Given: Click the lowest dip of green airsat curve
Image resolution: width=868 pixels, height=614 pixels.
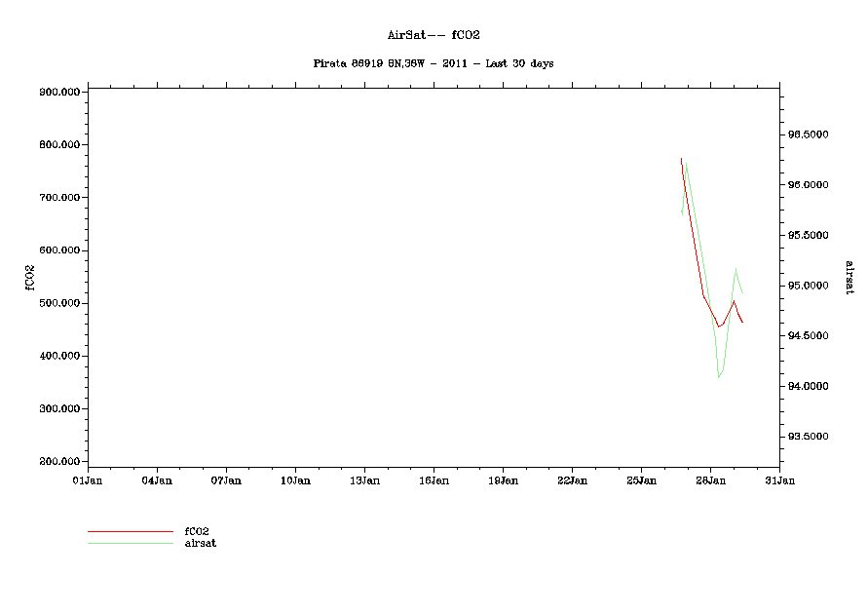Looking at the screenshot, I should pos(719,376).
